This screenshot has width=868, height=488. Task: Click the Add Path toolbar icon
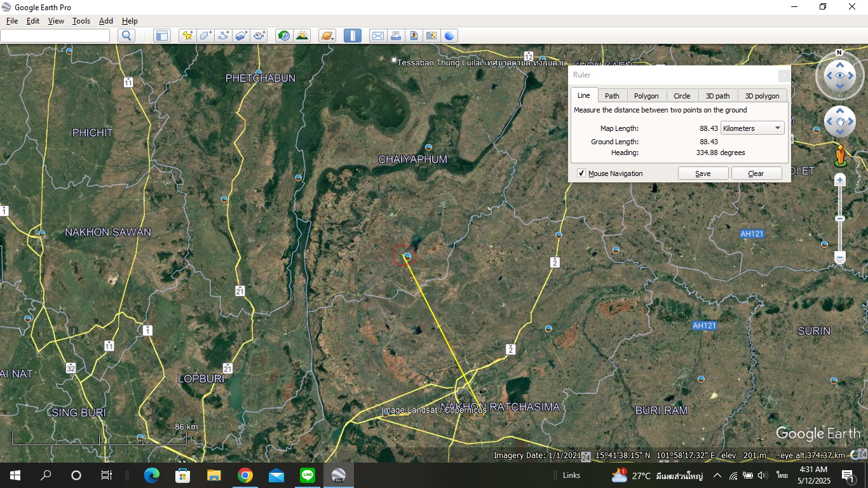pyautogui.click(x=223, y=36)
